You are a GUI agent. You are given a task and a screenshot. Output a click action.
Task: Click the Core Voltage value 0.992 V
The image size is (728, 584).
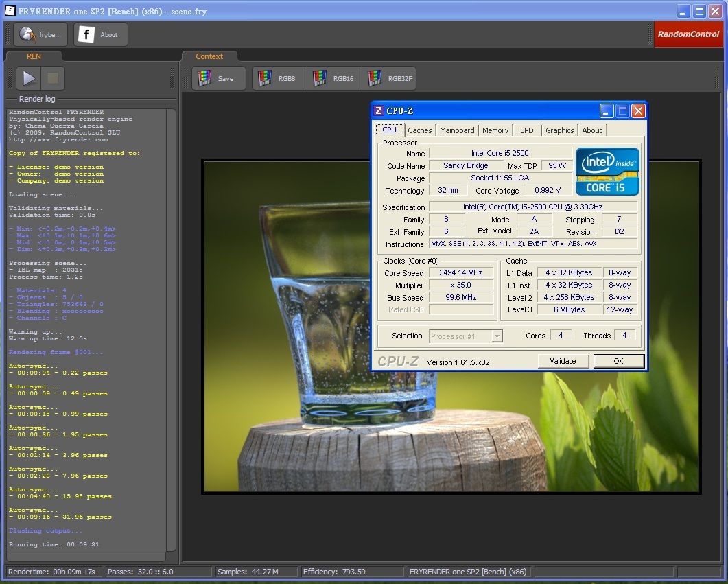click(548, 190)
